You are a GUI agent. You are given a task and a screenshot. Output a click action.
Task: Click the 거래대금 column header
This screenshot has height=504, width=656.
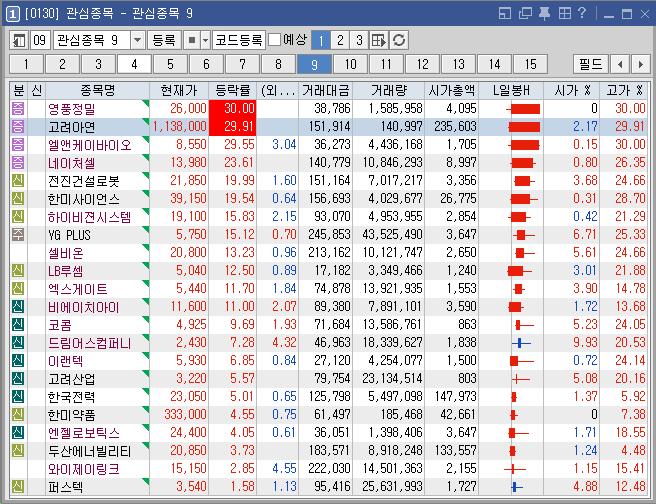tap(325, 90)
